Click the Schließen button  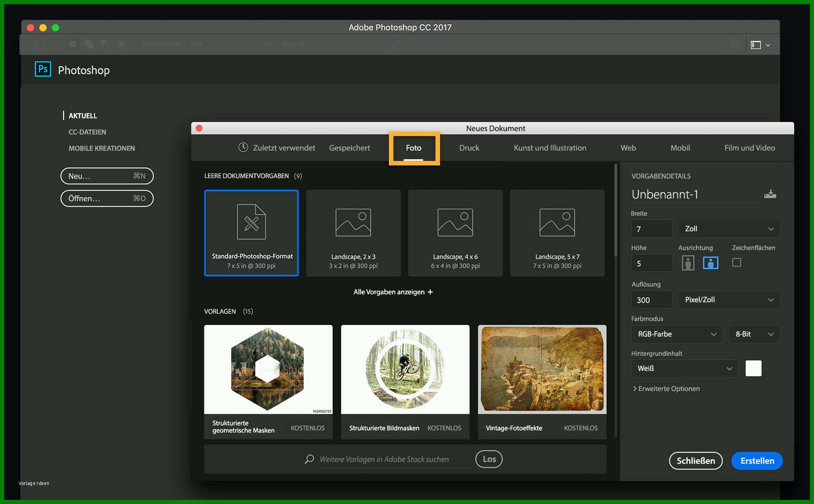coord(696,461)
